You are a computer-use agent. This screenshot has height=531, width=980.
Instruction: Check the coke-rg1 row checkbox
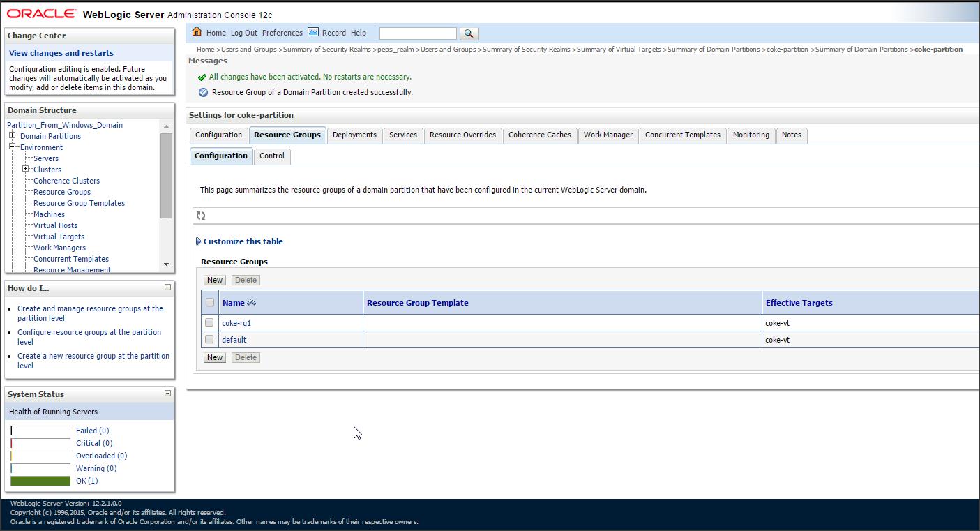209,323
